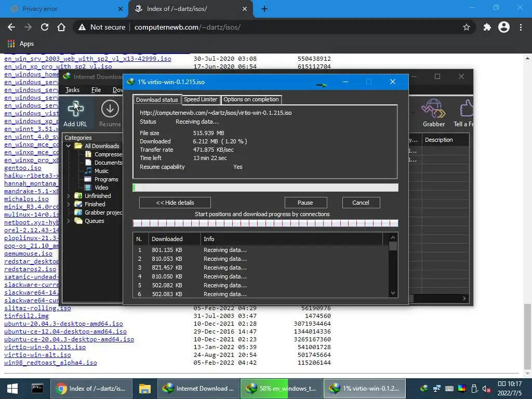Click Chrome forward navigation arrow
This screenshot has width=532, height=399.
click(x=28, y=27)
